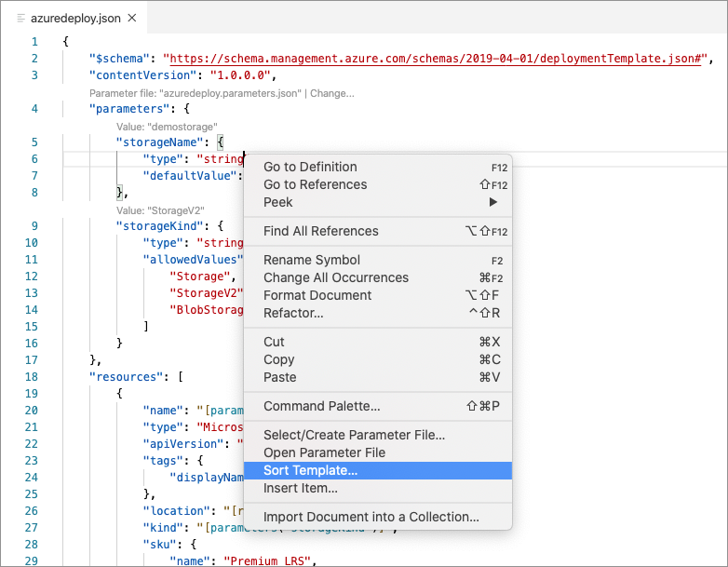Click the file type icon on azuredeploy.json tab
The image size is (728, 567).
coord(20,18)
